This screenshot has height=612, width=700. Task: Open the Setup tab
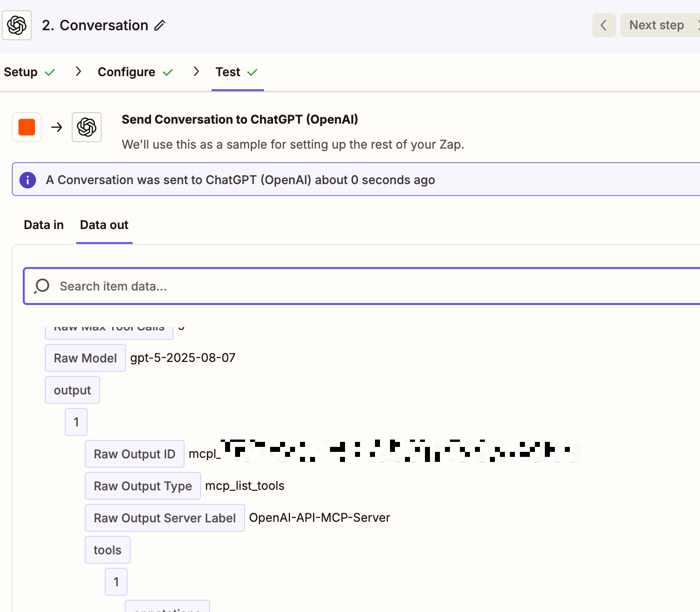click(x=21, y=72)
